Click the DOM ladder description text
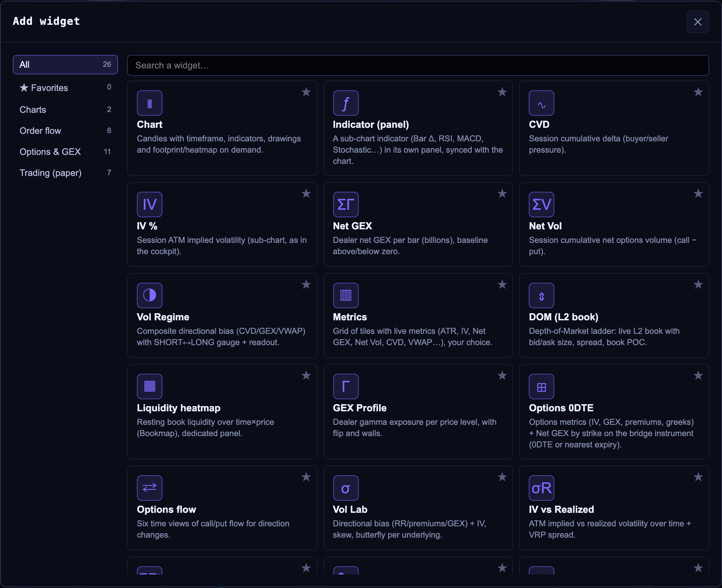The height and width of the screenshot is (588, 722). click(x=604, y=337)
